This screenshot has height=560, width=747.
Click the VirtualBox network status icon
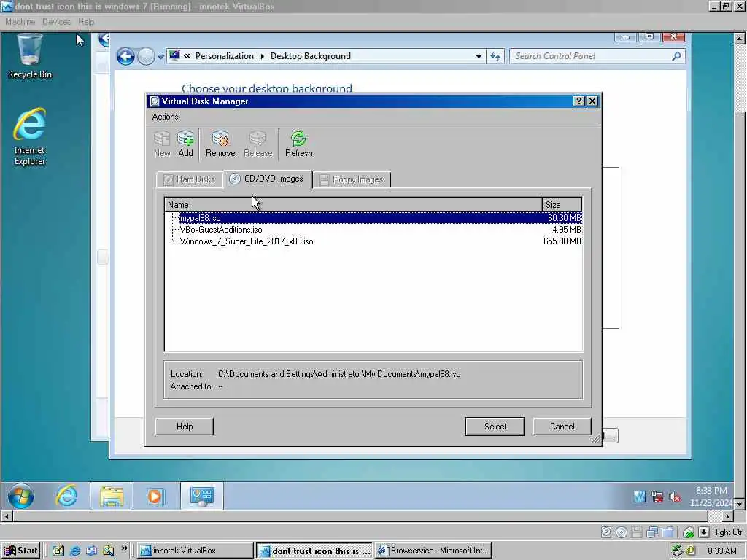(x=652, y=532)
